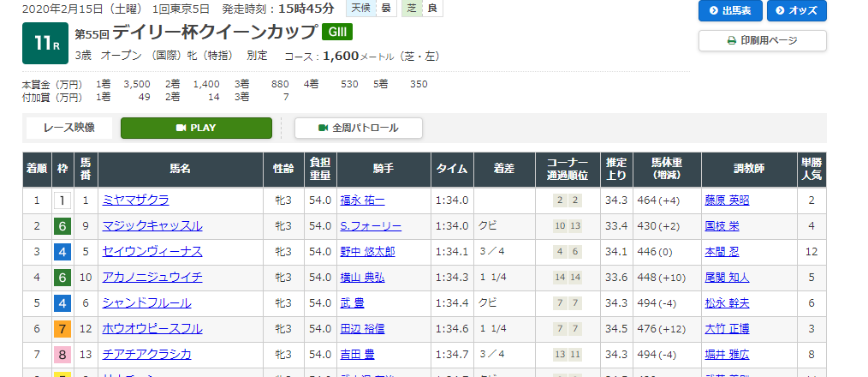
Task: Click green frame 6 badge for マジックキャッスル
Action: tap(62, 226)
